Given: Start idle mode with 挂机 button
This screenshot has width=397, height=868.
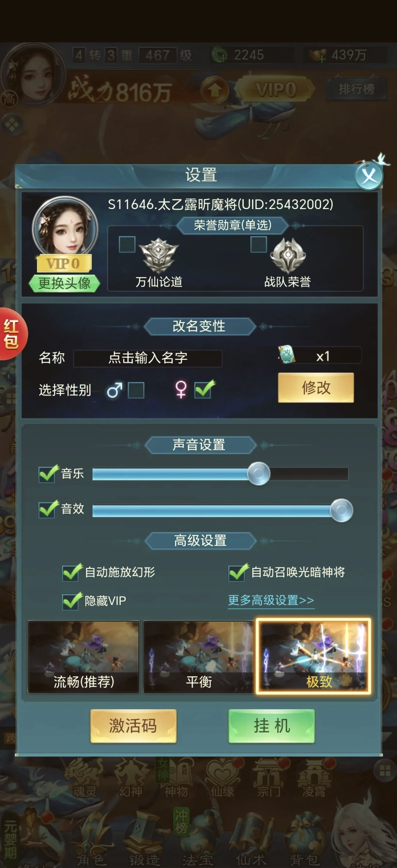Looking at the screenshot, I should (x=272, y=726).
